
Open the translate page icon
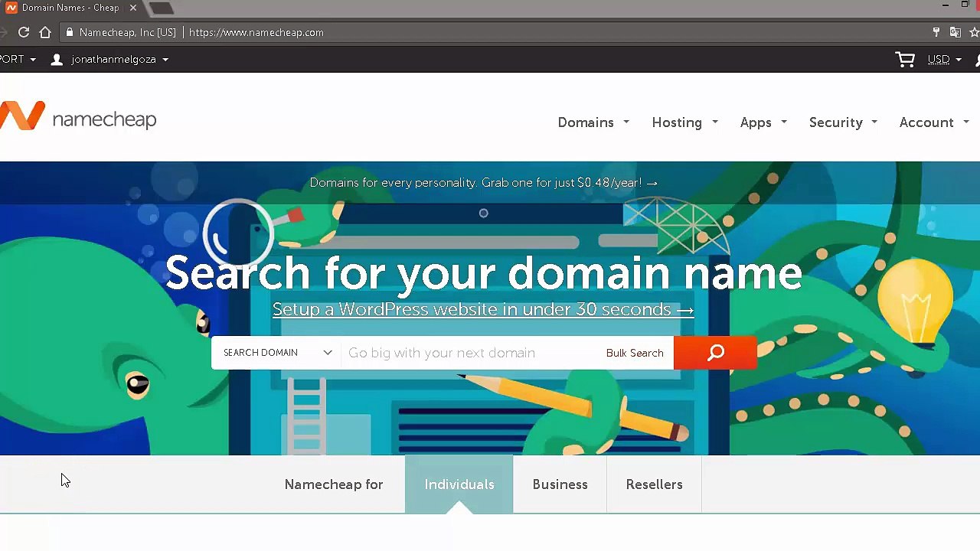point(955,32)
